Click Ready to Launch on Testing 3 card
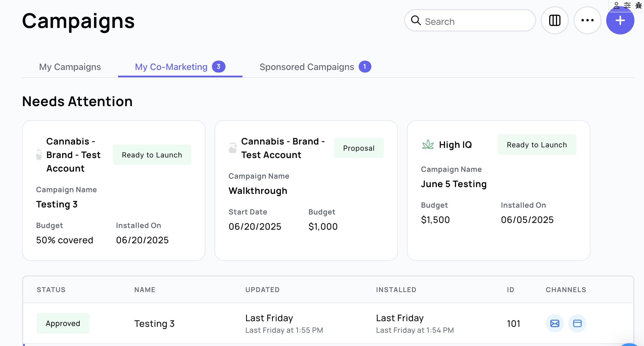 pyautogui.click(x=152, y=155)
